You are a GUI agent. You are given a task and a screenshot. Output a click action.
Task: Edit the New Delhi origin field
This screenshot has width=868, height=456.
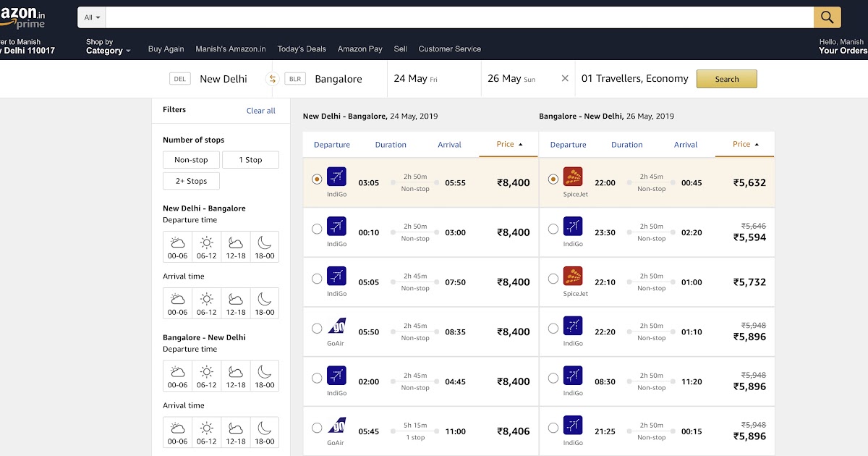point(223,79)
